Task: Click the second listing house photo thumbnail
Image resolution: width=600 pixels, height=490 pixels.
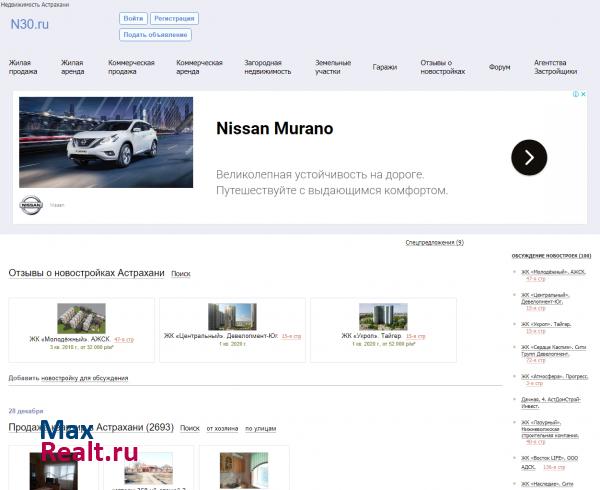Action: click(x=148, y=468)
